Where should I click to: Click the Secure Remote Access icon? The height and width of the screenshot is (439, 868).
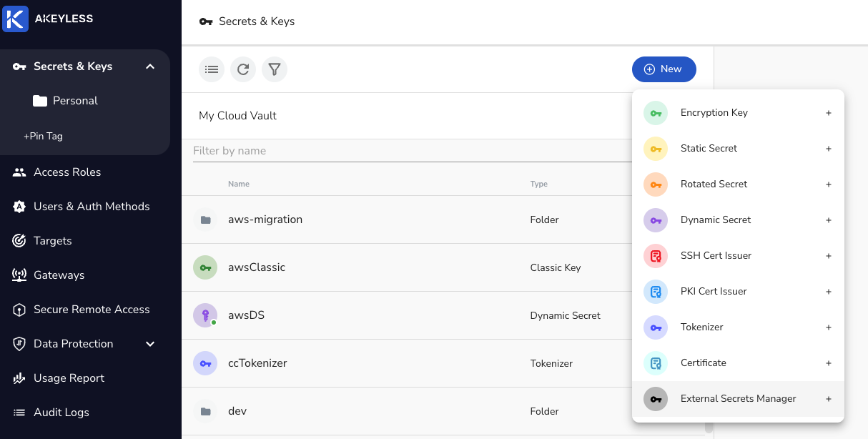(19, 310)
